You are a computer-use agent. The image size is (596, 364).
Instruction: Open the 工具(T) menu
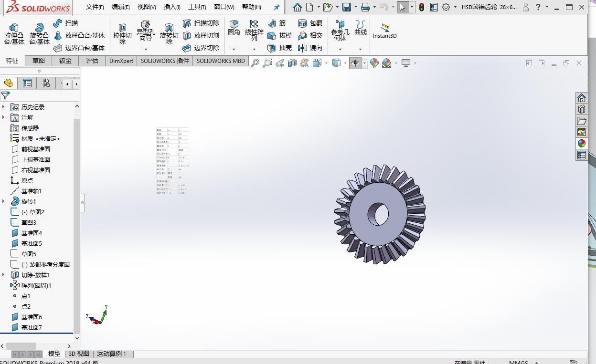[x=197, y=7]
